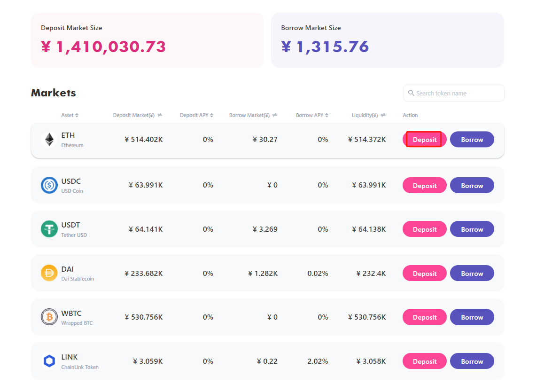
Task: Borrow from the WBTC market
Action: pyautogui.click(x=472, y=317)
